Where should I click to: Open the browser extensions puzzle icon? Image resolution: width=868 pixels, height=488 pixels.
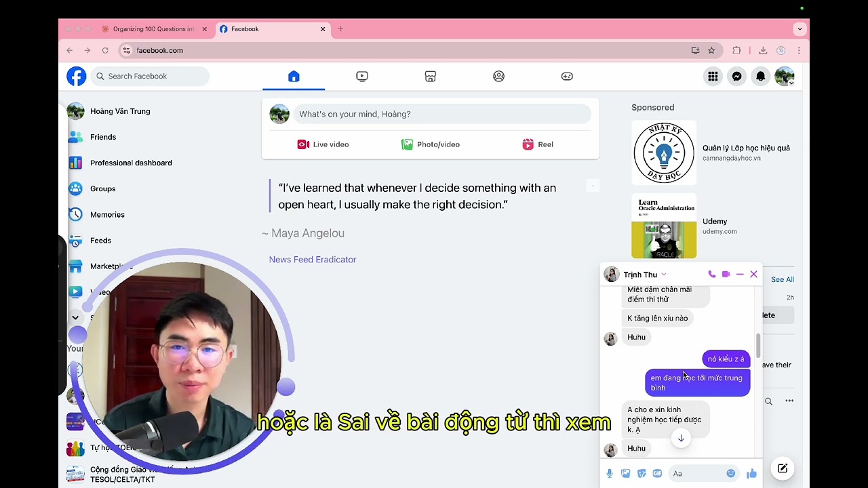736,50
